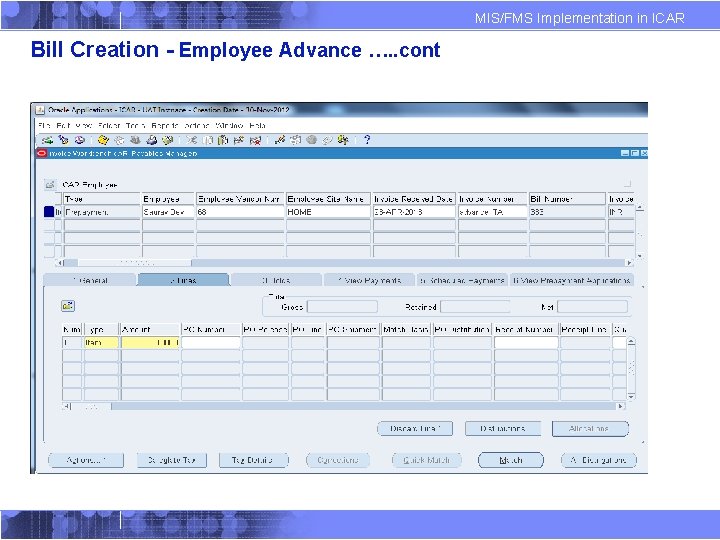Click the Close Form toolbar icon

[168, 140]
